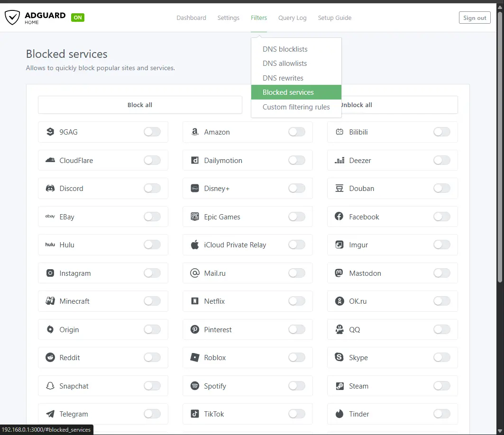This screenshot has width=504, height=435.
Task: Enable the Amazon block switch
Action: [297, 132]
